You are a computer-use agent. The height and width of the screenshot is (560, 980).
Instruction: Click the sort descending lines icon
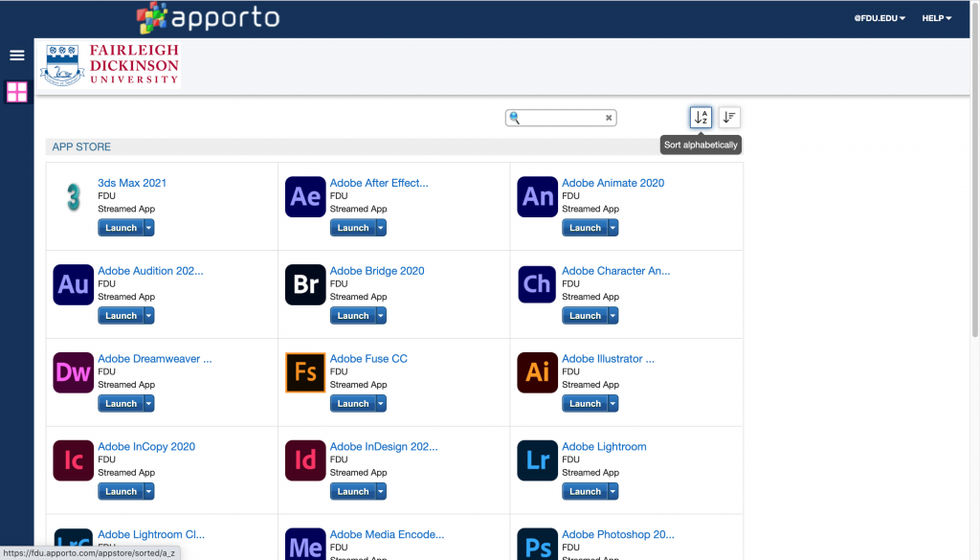point(729,117)
